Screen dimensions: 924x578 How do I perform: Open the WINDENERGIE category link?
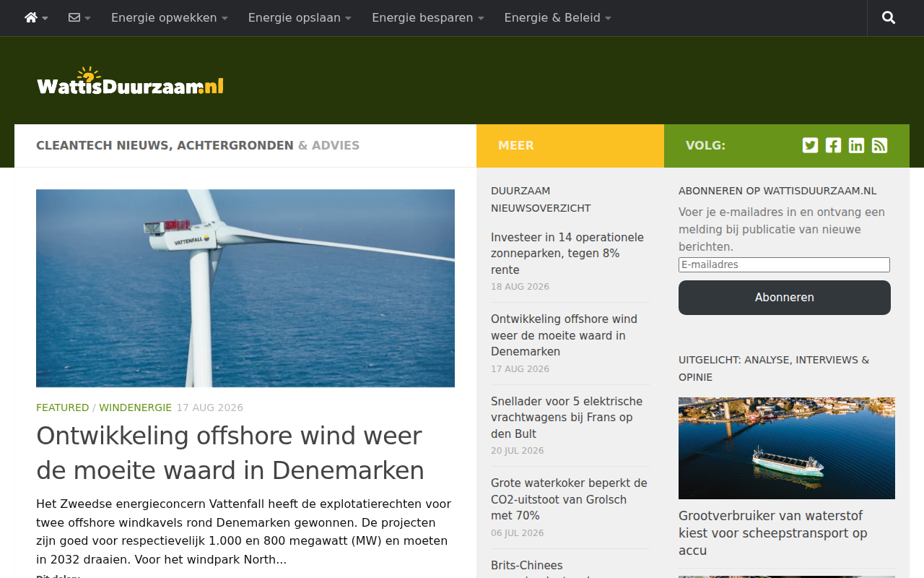[x=136, y=407]
